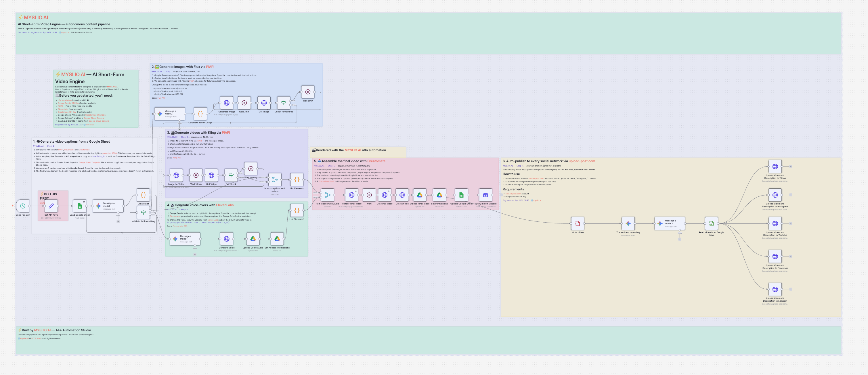Click the Read Video from Google Drive node
The image size is (868, 375).
click(711, 223)
